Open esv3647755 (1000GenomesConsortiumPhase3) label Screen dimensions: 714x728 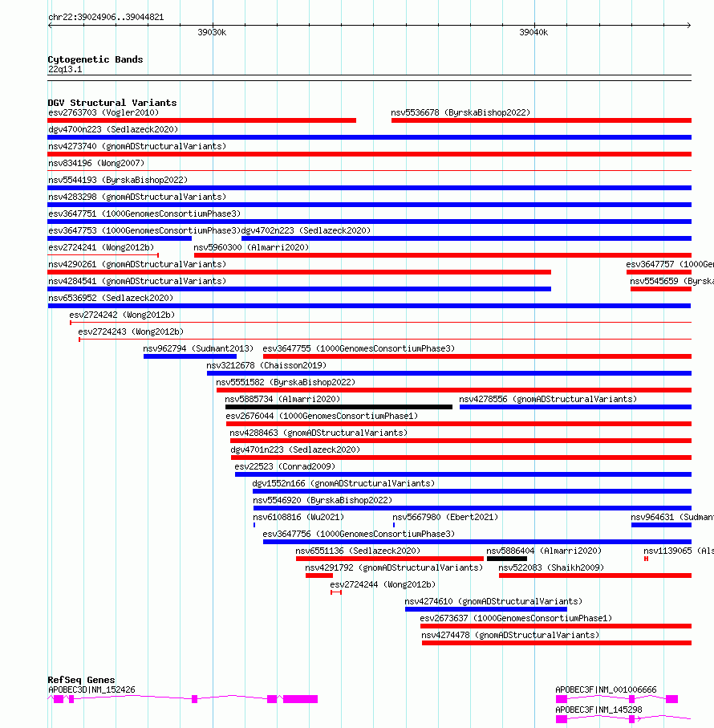(x=359, y=348)
